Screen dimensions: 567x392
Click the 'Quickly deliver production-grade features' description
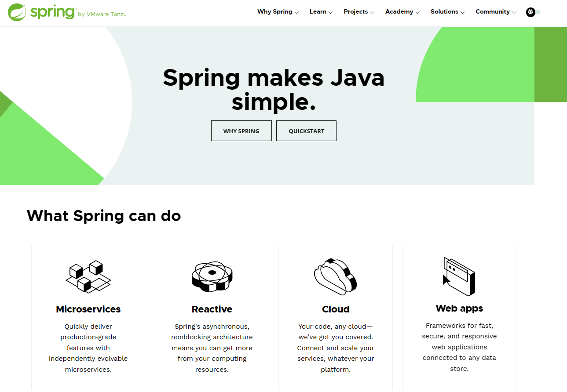pyautogui.click(x=88, y=348)
